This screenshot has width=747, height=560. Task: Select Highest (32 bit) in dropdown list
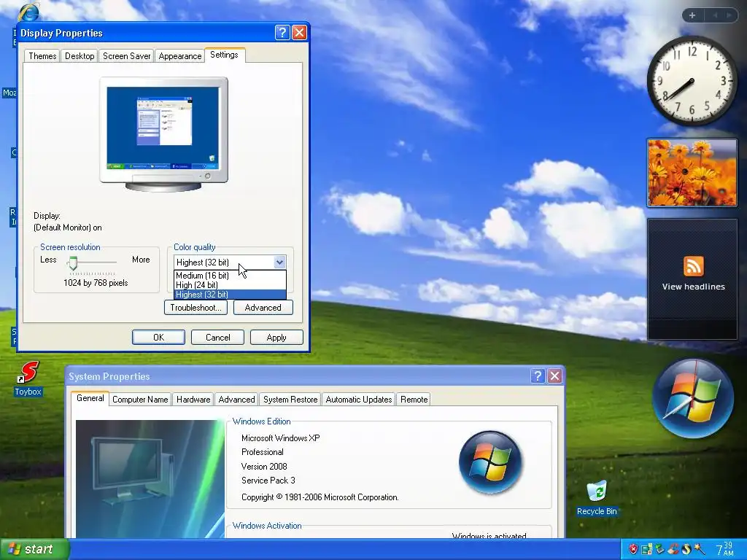pyautogui.click(x=230, y=295)
